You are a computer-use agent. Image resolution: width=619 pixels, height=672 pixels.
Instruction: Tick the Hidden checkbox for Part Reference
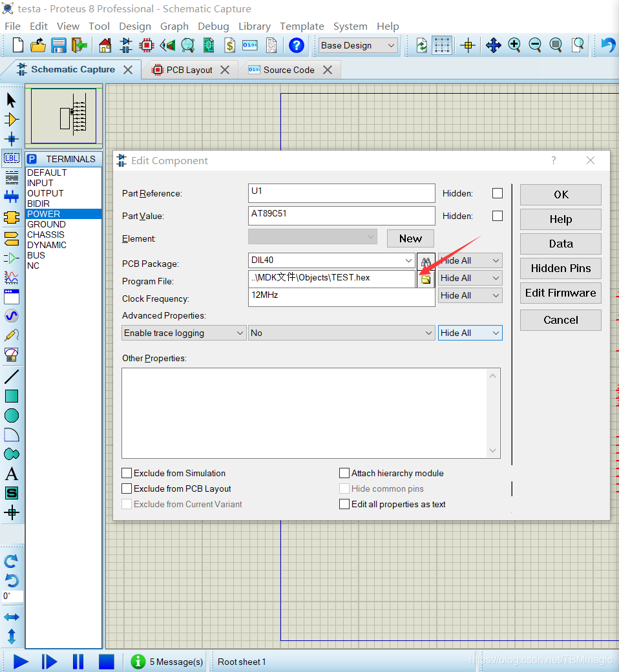[498, 193]
